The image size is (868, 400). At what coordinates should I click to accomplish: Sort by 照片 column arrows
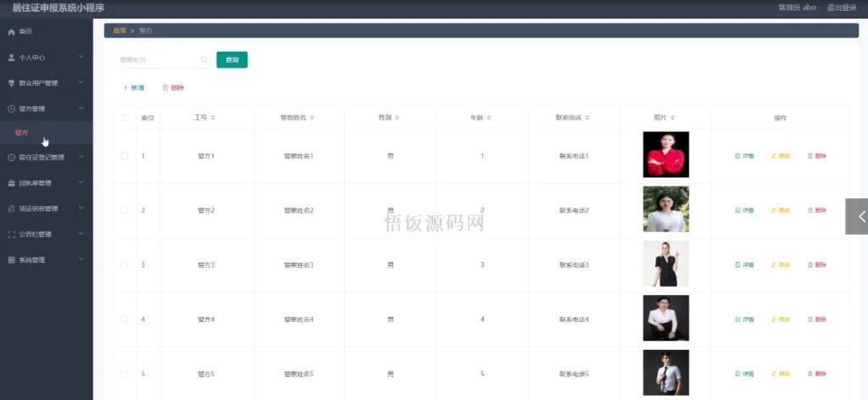(672, 118)
